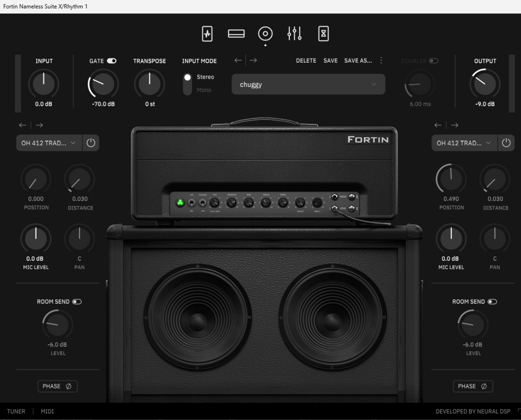Flip the amp STANDBY switch
Viewport: 521px width, 420px height.
pyautogui.click(x=202, y=202)
